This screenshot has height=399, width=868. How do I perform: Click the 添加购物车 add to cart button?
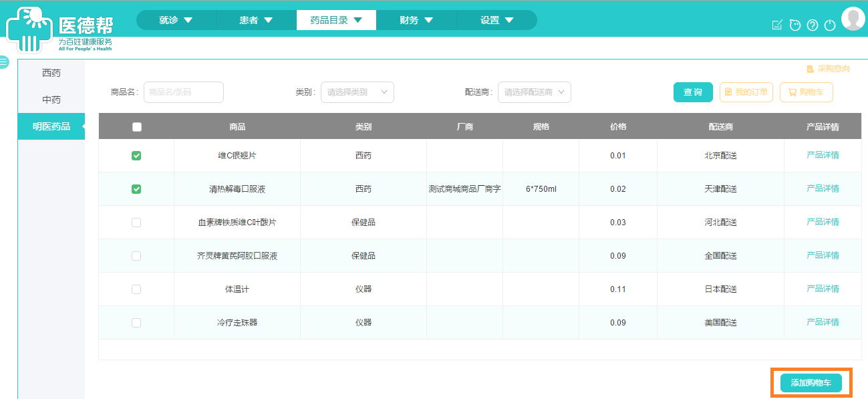click(x=811, y=383)
